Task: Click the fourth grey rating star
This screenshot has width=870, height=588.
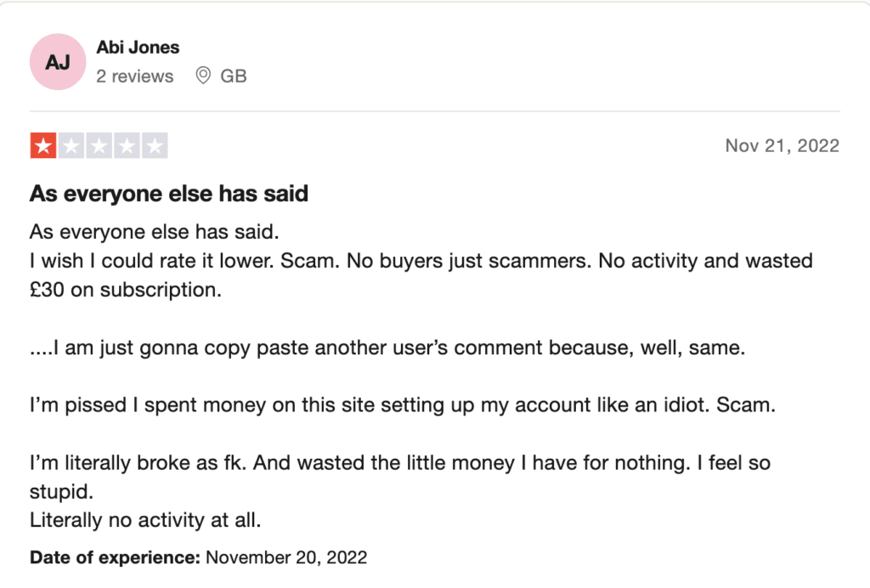Action: coord(127,146)
